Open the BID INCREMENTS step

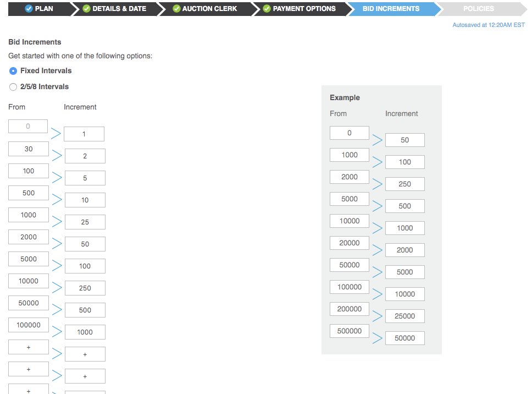point(391,9)
